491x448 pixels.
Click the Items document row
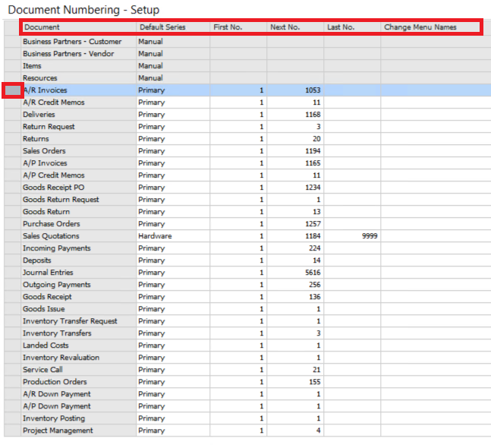pyautogui.click(x=33, y=66)
